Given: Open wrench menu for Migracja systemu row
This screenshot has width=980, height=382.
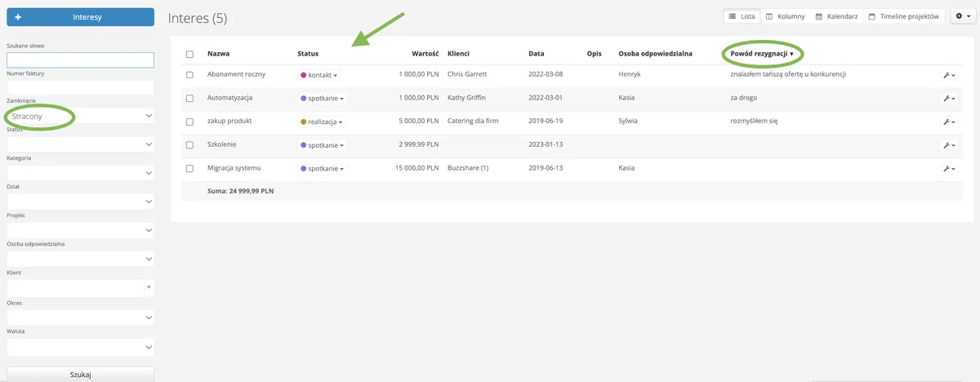Looking at the screenshot, I should pyautogui.click(x=948, y=168).
